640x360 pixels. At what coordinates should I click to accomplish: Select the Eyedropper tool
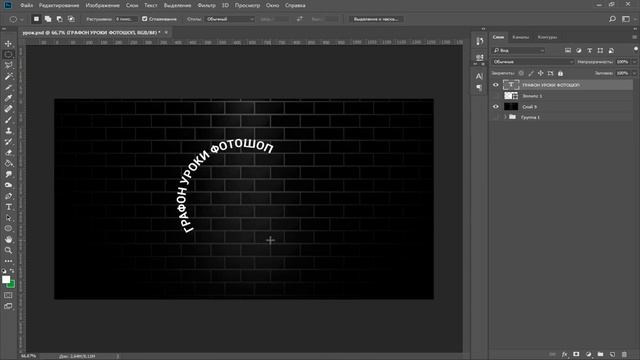tap(8, 98)
